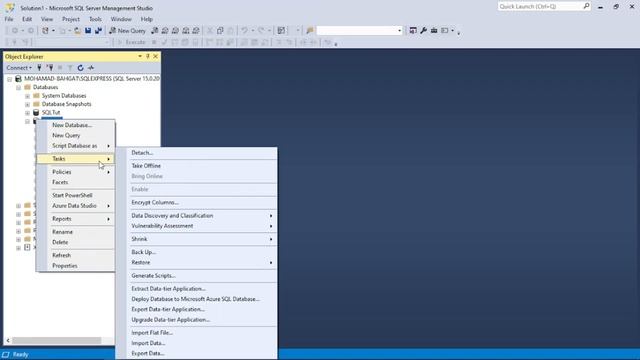
Task: Click the Analysis Services DMX Query icon
Action: point(175,31)
